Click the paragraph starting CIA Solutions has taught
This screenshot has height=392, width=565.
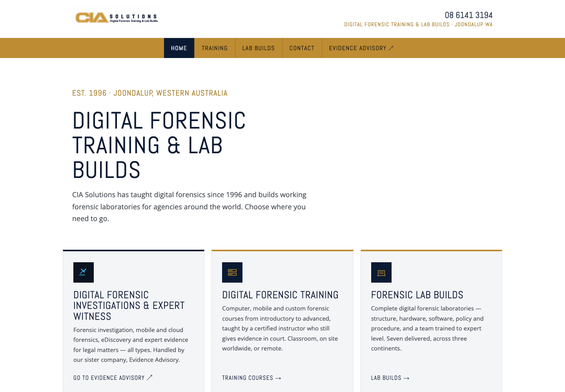coord(190,207)
